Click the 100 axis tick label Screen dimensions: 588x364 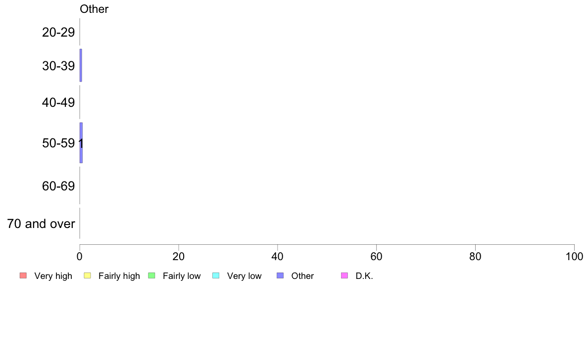[574, 256]
